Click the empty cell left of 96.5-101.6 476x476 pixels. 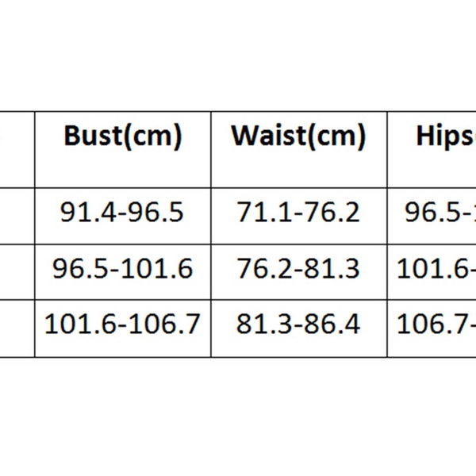(16, 271)
